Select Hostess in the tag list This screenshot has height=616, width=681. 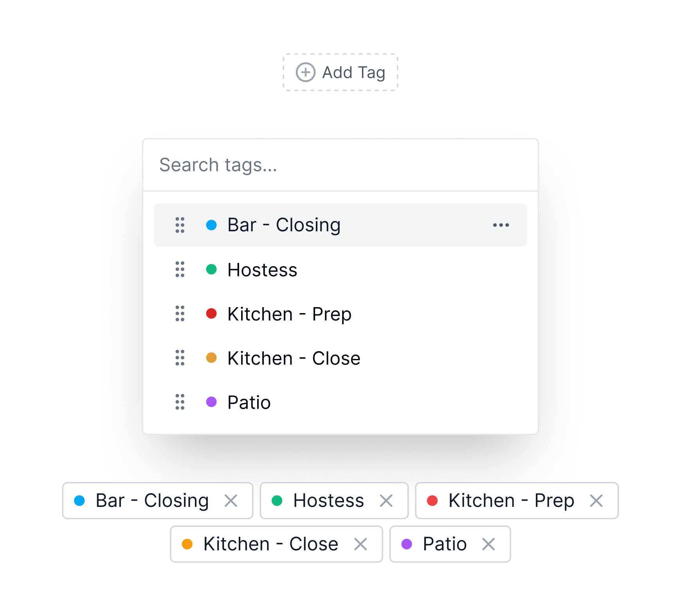(340, 269)
